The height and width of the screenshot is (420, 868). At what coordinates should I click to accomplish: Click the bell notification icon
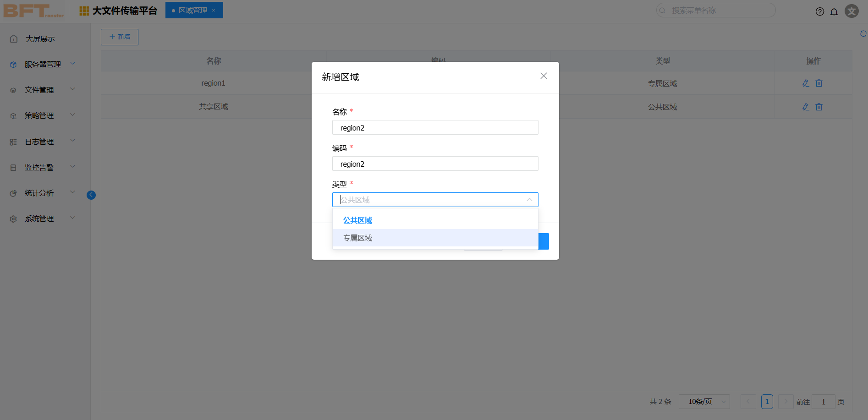coord(834,11)
